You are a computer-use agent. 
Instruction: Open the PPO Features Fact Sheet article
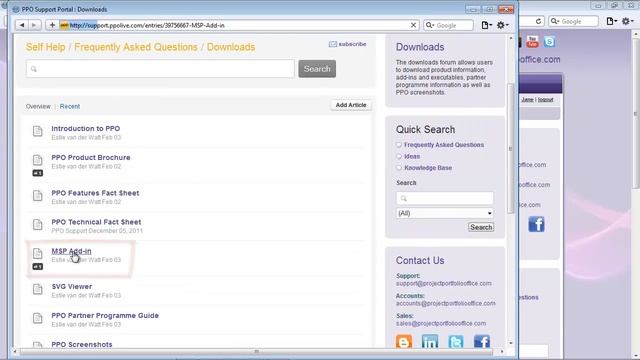95,193
